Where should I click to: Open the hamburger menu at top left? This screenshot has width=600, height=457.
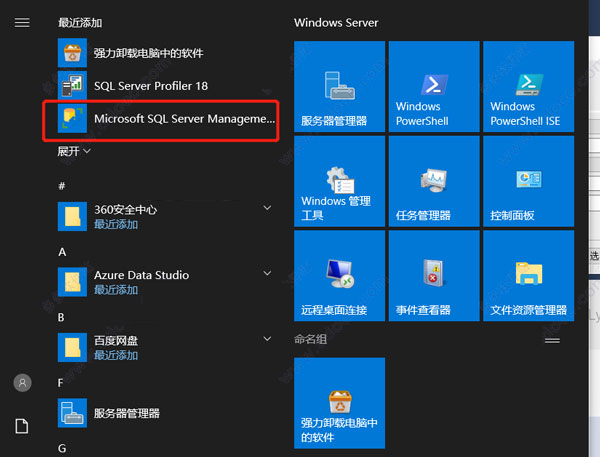[22, 23]
